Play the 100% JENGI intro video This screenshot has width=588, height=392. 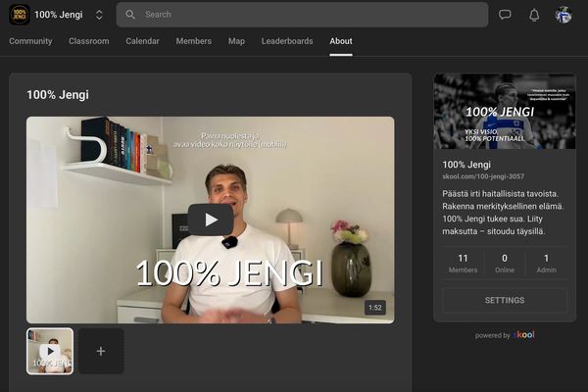click(x=211, y=220)
